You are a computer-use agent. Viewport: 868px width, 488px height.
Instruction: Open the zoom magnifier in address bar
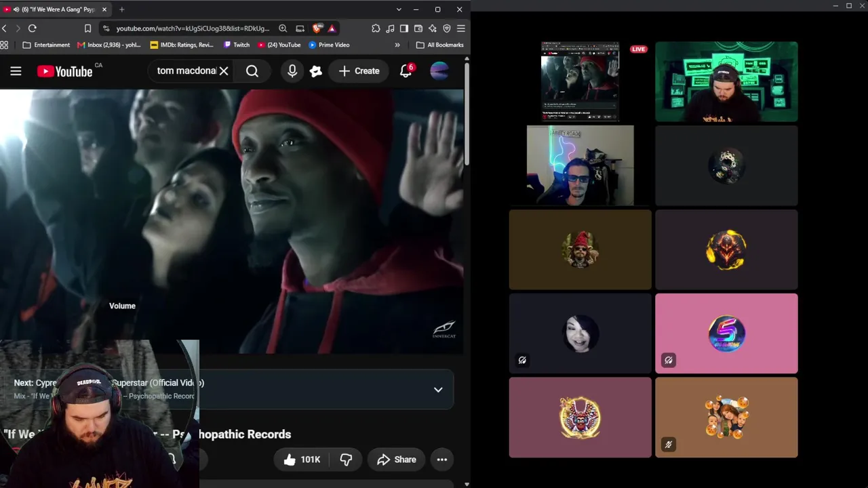coord(283,28)
